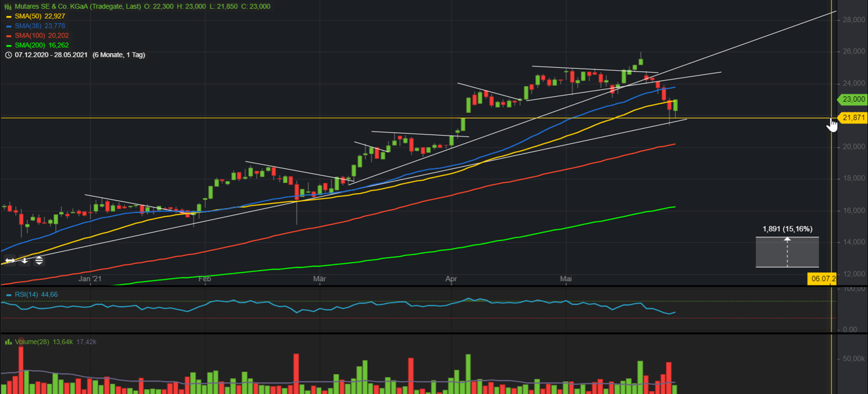Viewport: 868px width, 394px height.
Task: Click the 16,000 price axis label
Action: [x=853, y=210]
